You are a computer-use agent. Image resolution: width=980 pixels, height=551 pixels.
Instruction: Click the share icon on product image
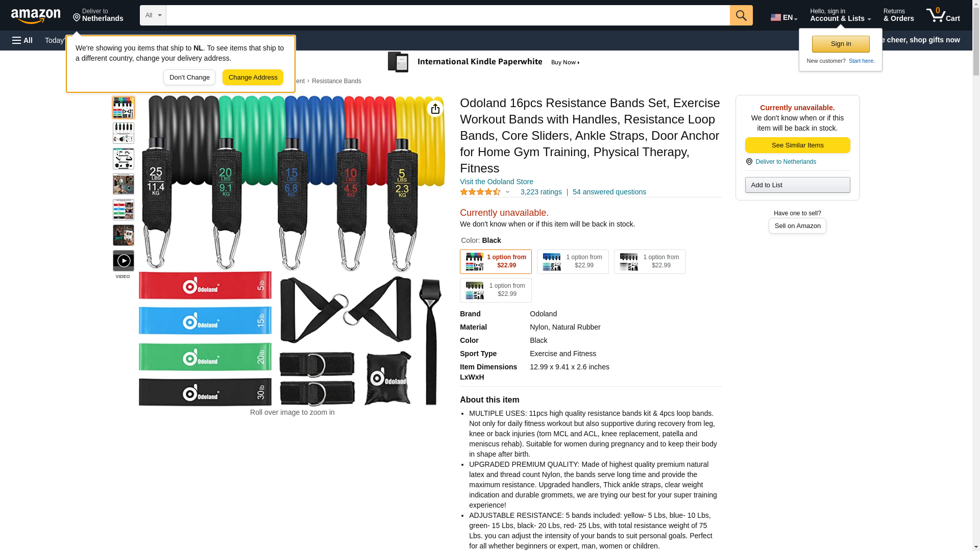435,109
